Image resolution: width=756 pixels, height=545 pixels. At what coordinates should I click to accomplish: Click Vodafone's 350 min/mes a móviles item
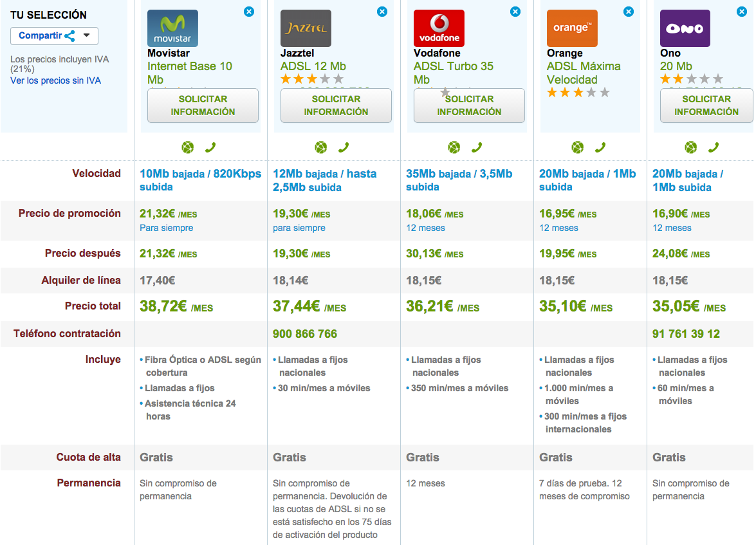(457, 388)
